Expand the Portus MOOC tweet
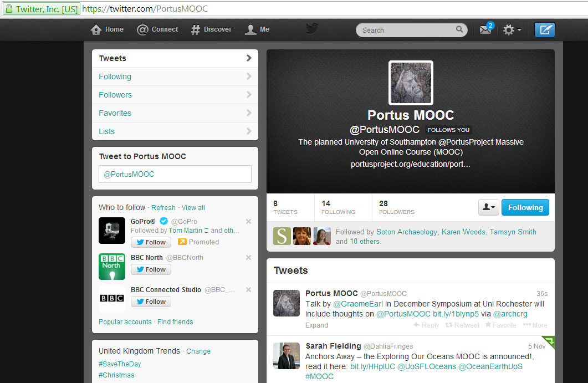This screenshot has height=383, width=588. (x=316, y=325)
